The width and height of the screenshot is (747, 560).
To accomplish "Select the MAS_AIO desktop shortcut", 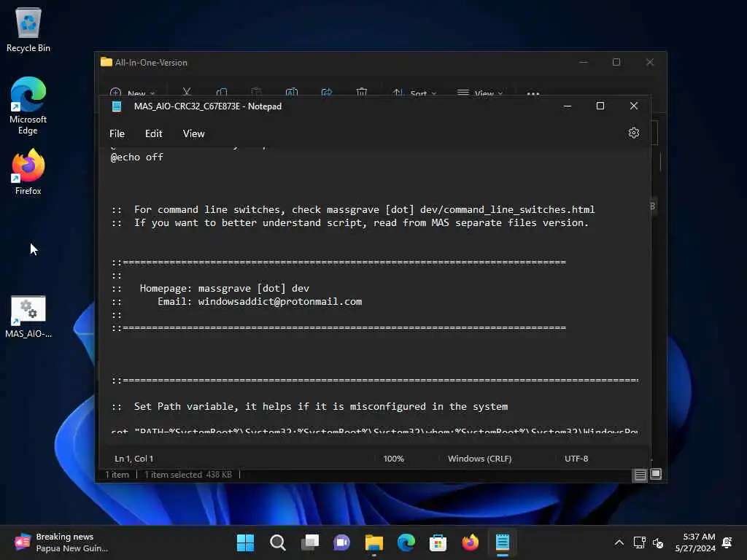I will pos(28,316).
